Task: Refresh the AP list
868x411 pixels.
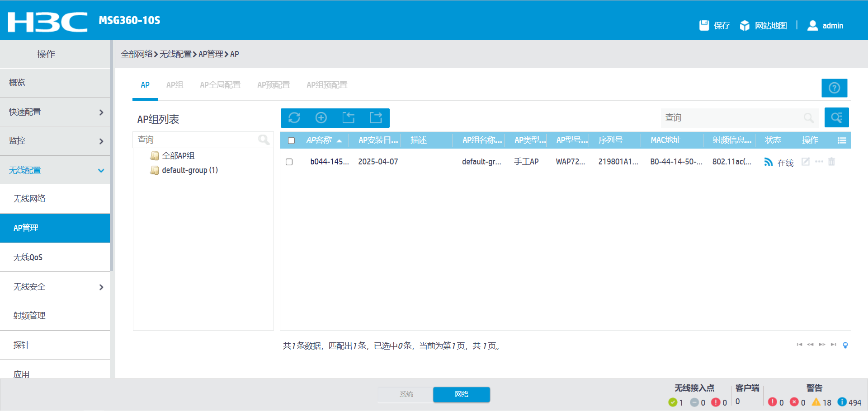Action: (294, 118)
